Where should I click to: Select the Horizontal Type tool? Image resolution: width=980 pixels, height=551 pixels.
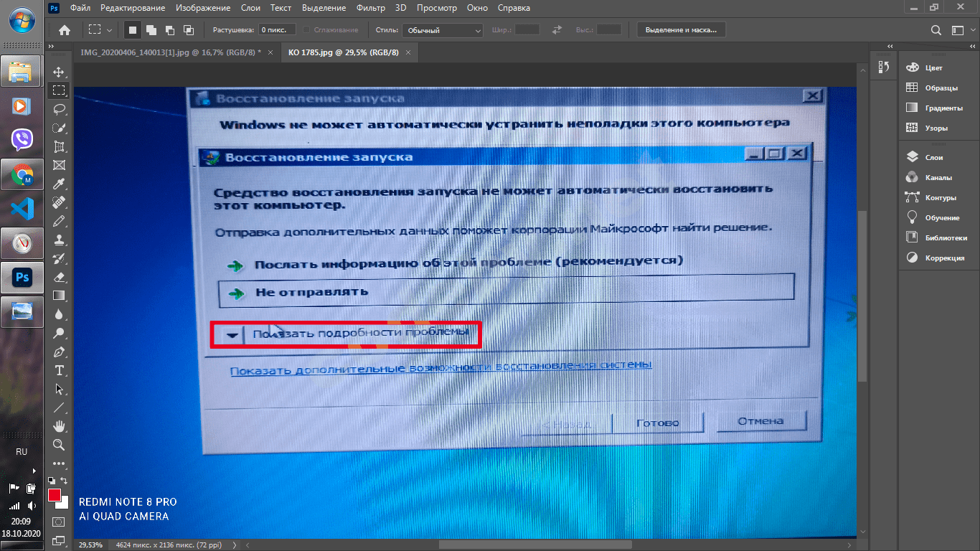point(59,370)
